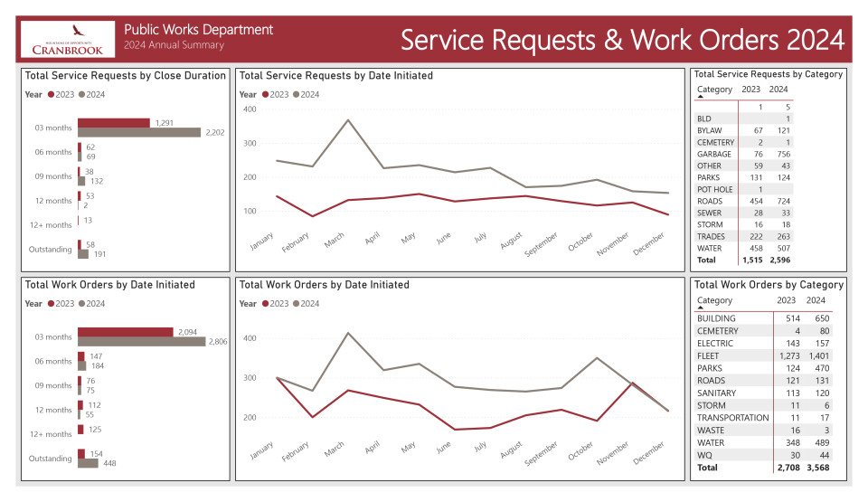
Task: Sort Service Requests table by the 2024 column header
Action: (x=778, y=90)
